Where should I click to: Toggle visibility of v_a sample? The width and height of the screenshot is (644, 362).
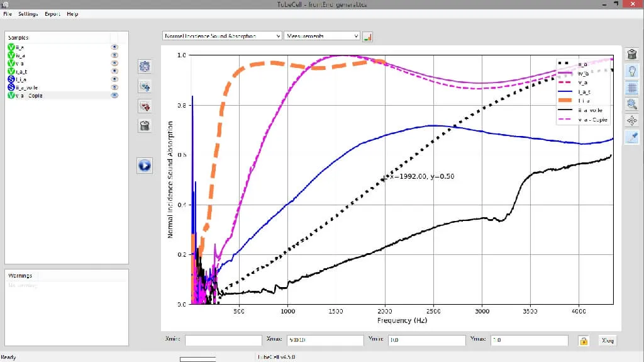pyautogui.click(x=114, y=64)
